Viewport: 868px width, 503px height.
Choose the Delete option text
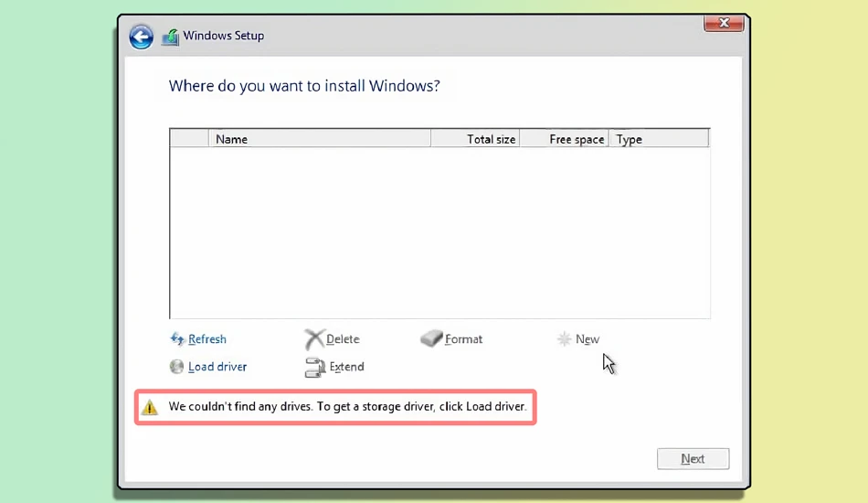343,339
